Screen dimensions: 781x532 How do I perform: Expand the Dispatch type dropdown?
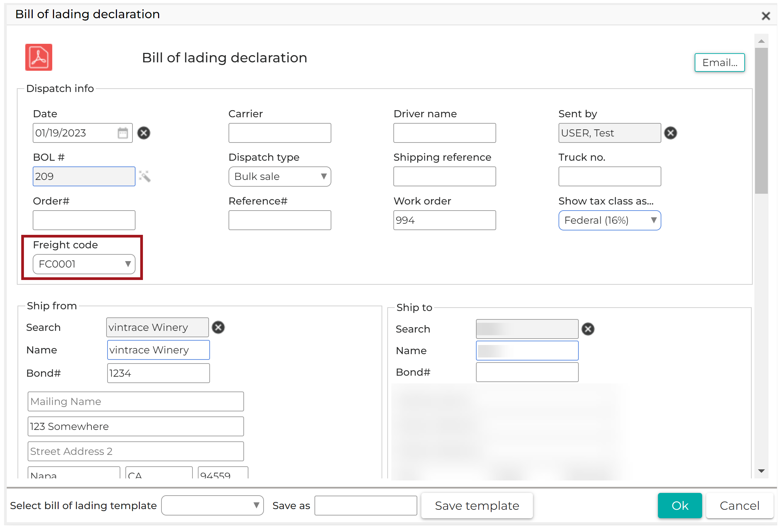pos(280,177)
